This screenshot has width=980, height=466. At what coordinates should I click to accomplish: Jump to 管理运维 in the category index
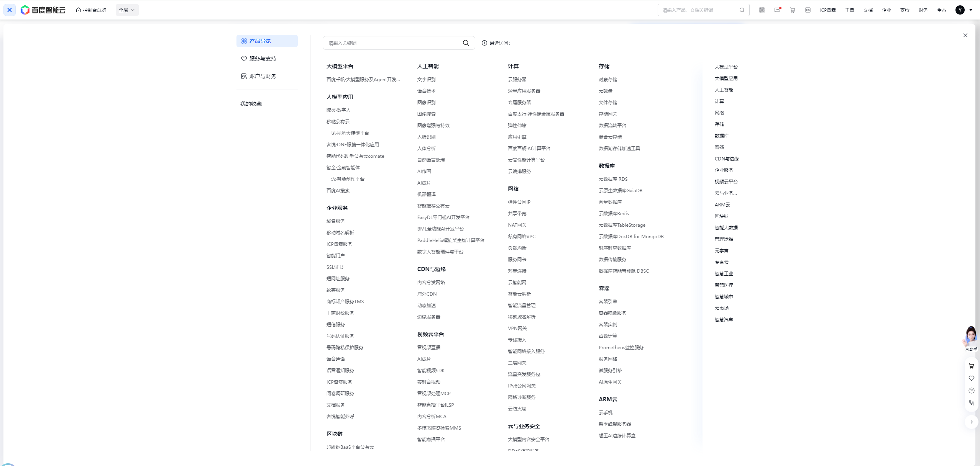point(724,239)
